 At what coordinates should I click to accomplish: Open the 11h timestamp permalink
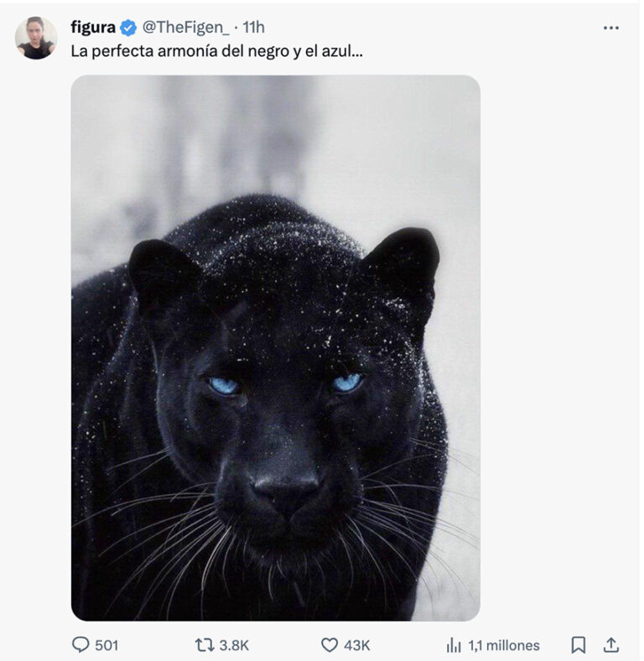pyautogui.click(x=253, y=28)
